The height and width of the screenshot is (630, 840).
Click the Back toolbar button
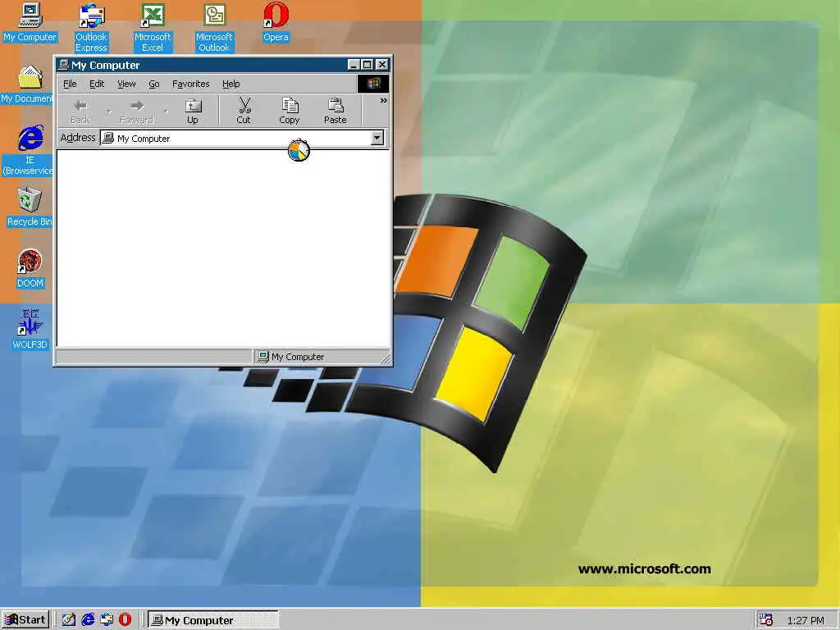[x=81, y=111]
